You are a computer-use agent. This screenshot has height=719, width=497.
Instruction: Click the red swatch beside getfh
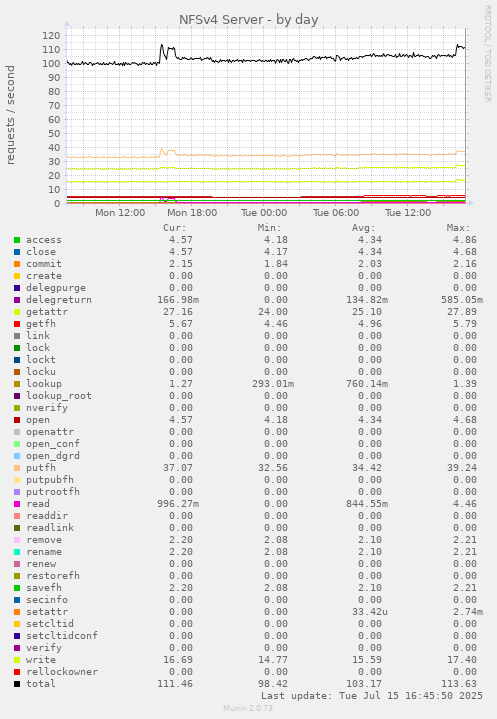tap(17, 324)
